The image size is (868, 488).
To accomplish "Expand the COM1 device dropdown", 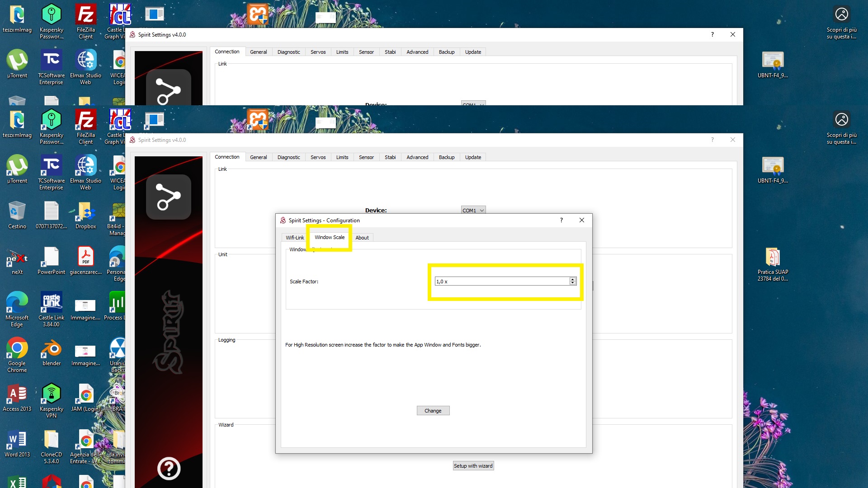I will pos(473,211).
